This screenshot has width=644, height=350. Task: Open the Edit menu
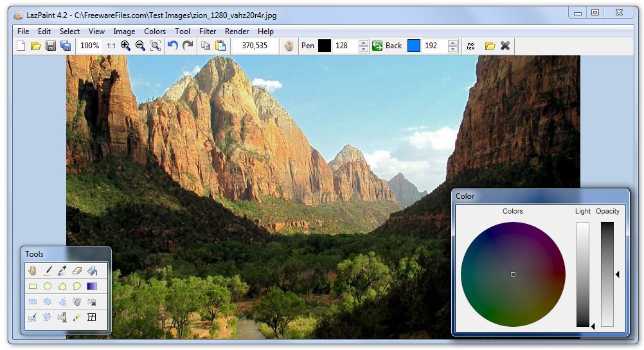(44, 32)
